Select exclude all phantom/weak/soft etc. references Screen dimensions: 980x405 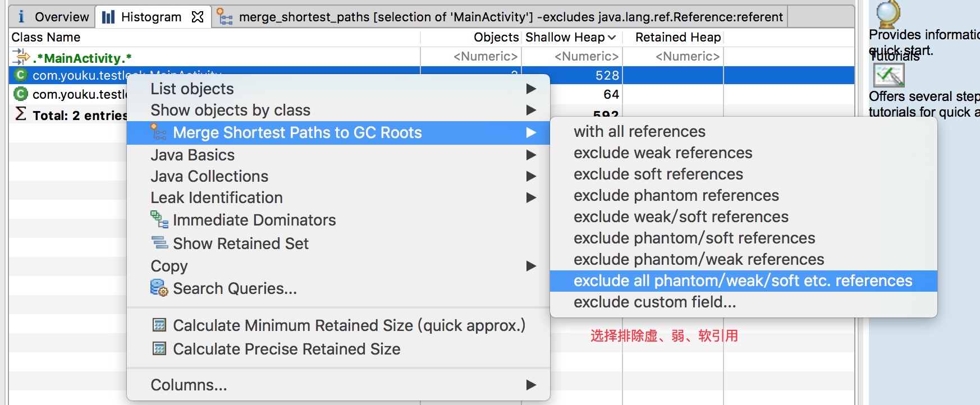744,280
